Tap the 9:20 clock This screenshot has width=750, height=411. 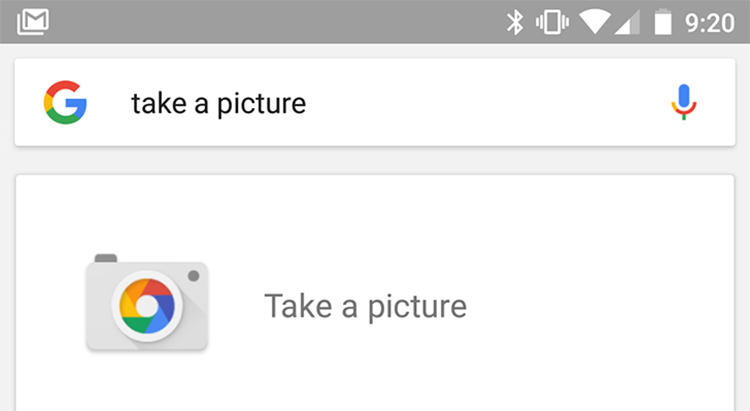click(709, 22)
